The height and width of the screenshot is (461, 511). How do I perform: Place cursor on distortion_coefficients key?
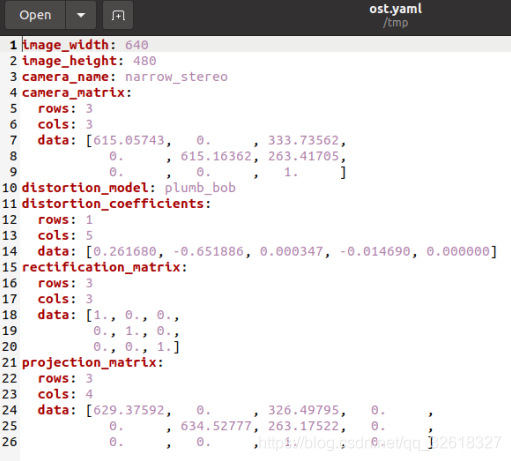[x=113, y=204]
